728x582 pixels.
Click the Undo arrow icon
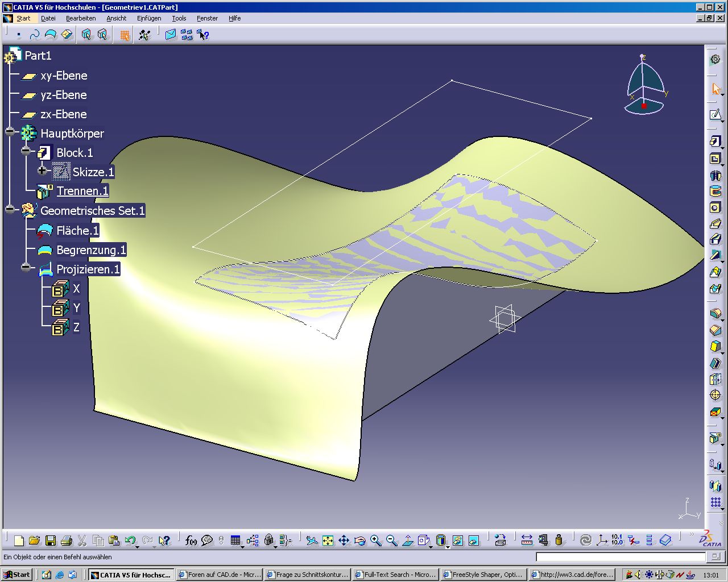tap(130, 541)
